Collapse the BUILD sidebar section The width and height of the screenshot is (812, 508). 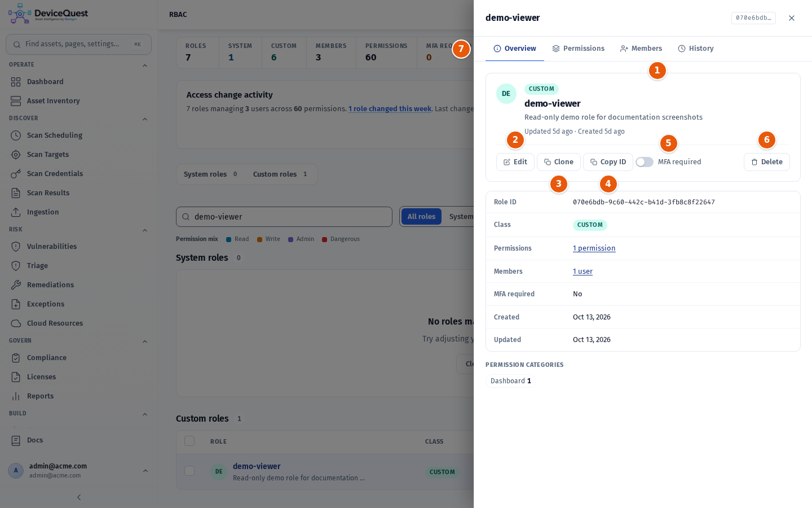click(x=145, y=414)
